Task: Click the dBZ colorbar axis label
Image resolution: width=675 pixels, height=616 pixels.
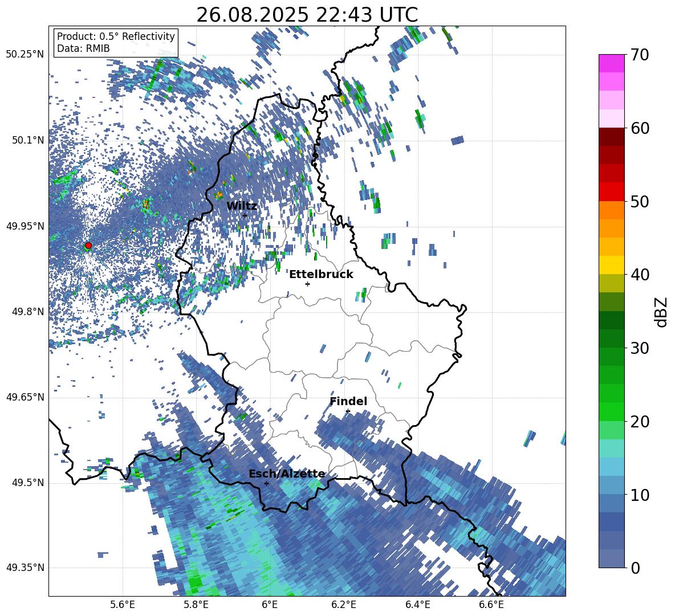Action: 662,312
